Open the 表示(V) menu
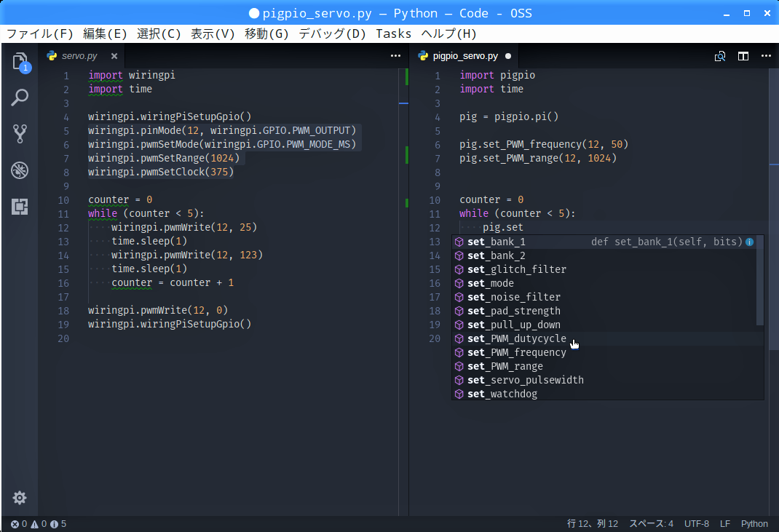Image resolution: width=779 pixels, height=532 pixels. coord(213,33)
